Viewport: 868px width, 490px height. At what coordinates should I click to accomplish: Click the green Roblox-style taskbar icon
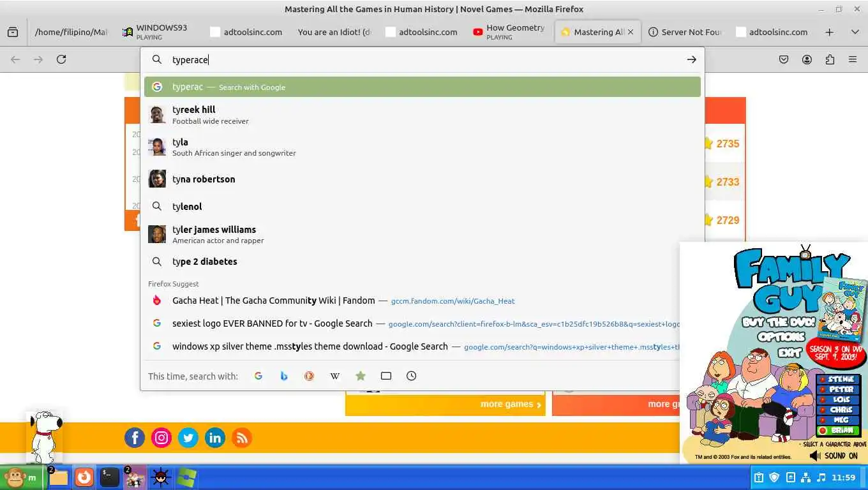186,477
